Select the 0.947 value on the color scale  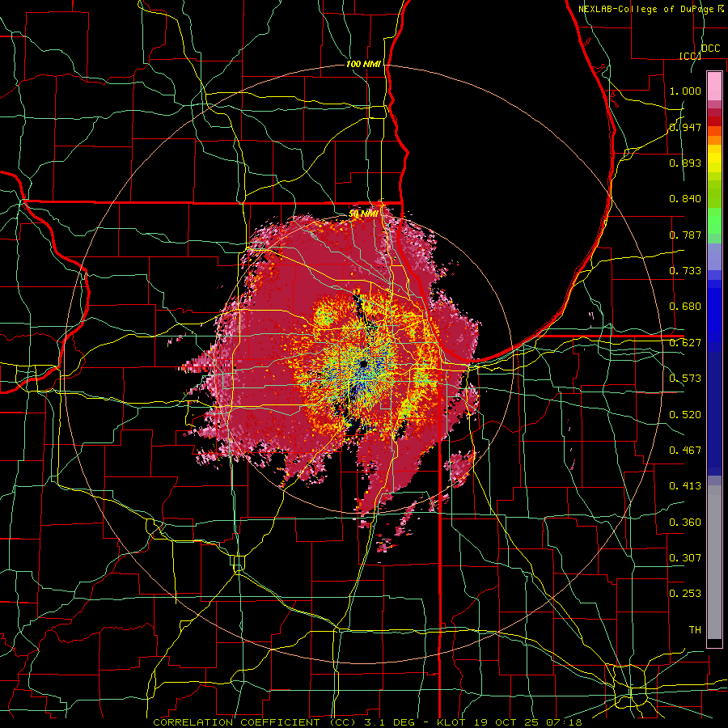coord(685,127)
